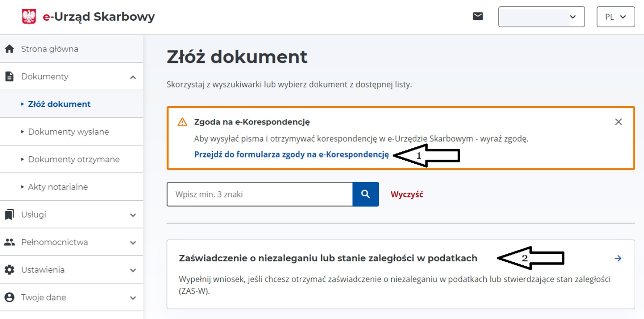
Task: Click the Wyczyść clear link
Action: pos(407,195)
